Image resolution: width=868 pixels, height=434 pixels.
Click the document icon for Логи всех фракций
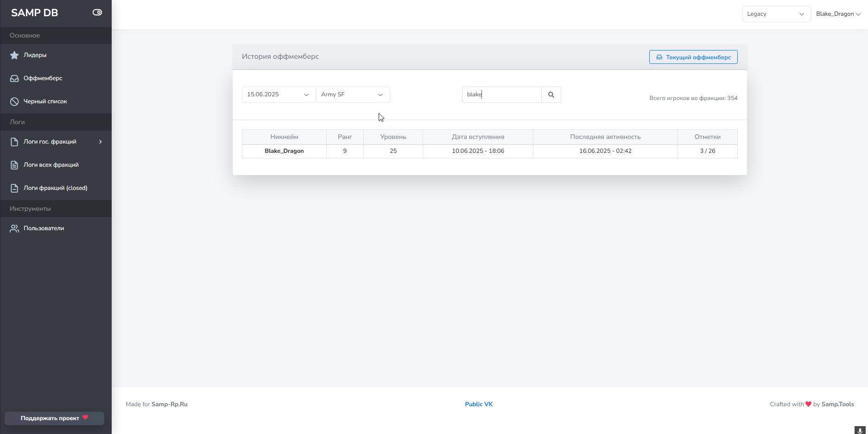pos(14,165)
